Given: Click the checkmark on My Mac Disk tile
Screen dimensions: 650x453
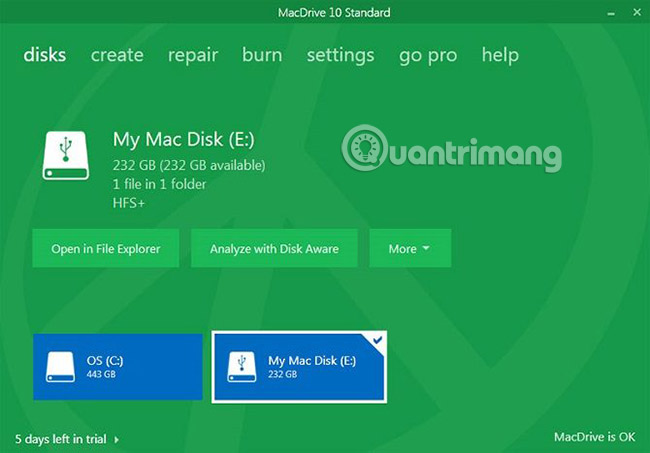Looking at the screenshot, I should coord(377,340).
